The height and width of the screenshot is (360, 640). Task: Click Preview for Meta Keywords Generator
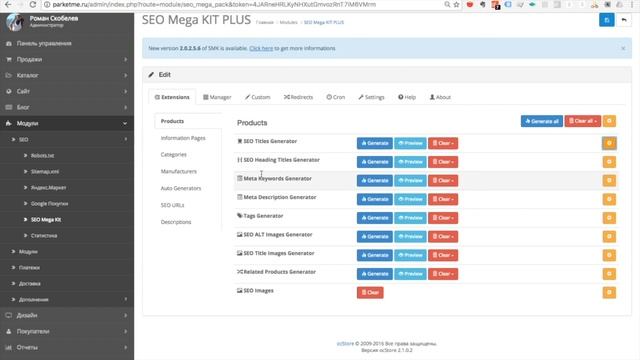coord(410,180)
